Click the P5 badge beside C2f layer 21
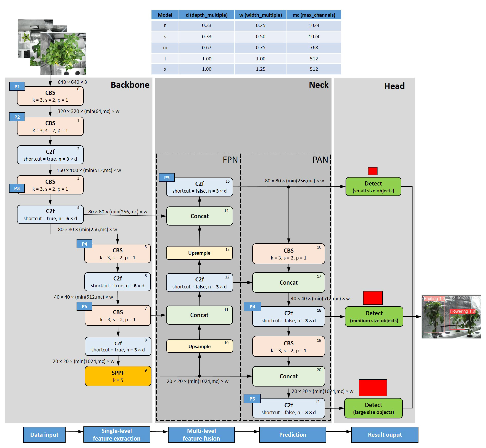The width and height of the screenshot is (486, 448). click(252, 399)
